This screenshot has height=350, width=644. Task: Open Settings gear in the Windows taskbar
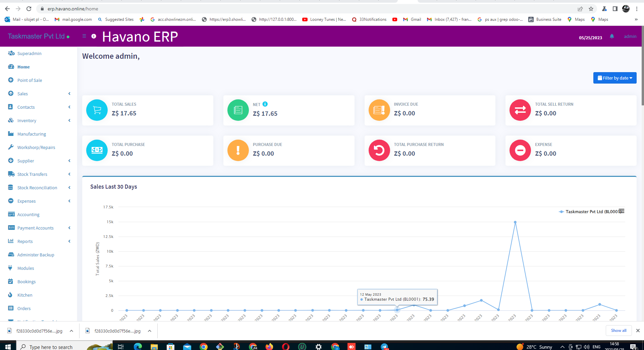pyautogui.click(x=319, y=347)
